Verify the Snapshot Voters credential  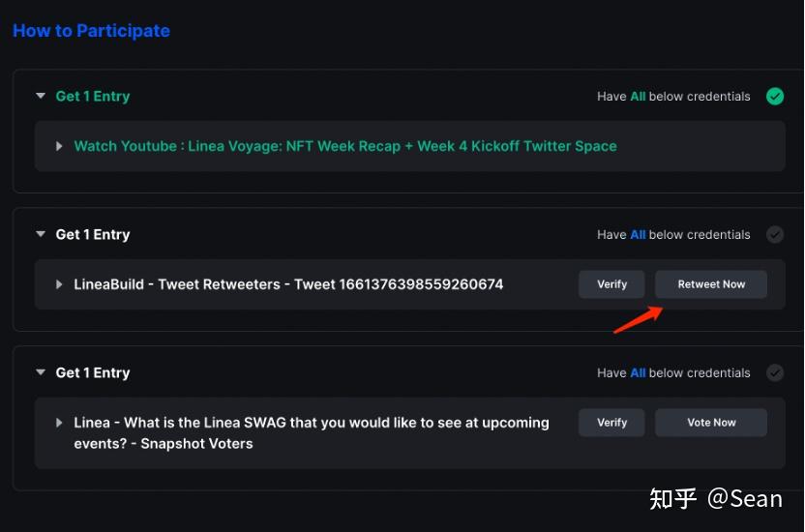(x=611, y=423)
